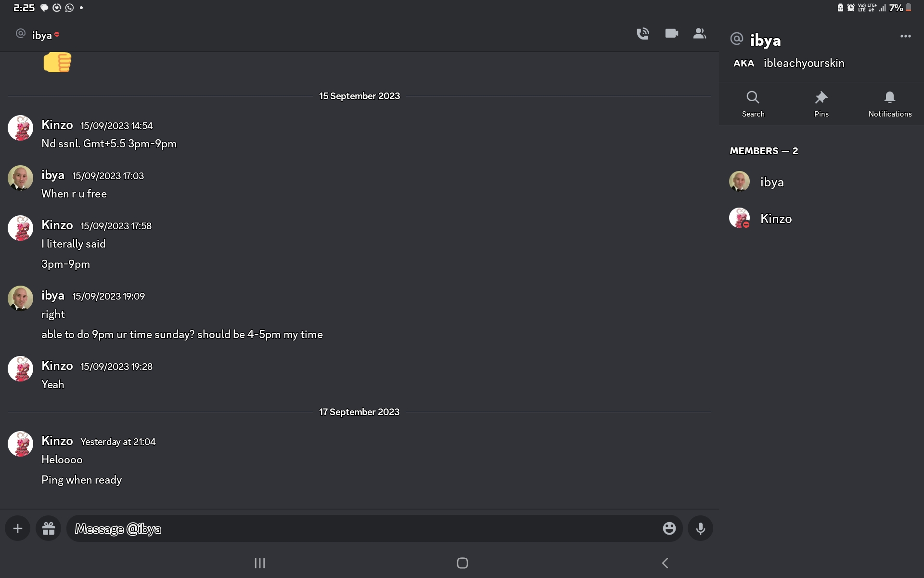Tap the ibya conversation title
The image size is (924, 578).
pos(42,34)
